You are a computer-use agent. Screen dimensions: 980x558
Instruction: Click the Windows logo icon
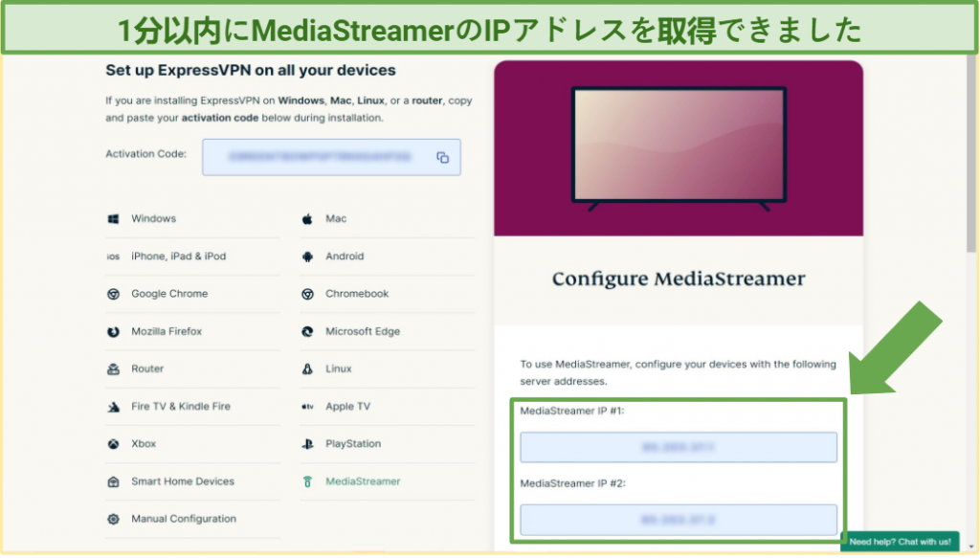[x=113, y=218]
